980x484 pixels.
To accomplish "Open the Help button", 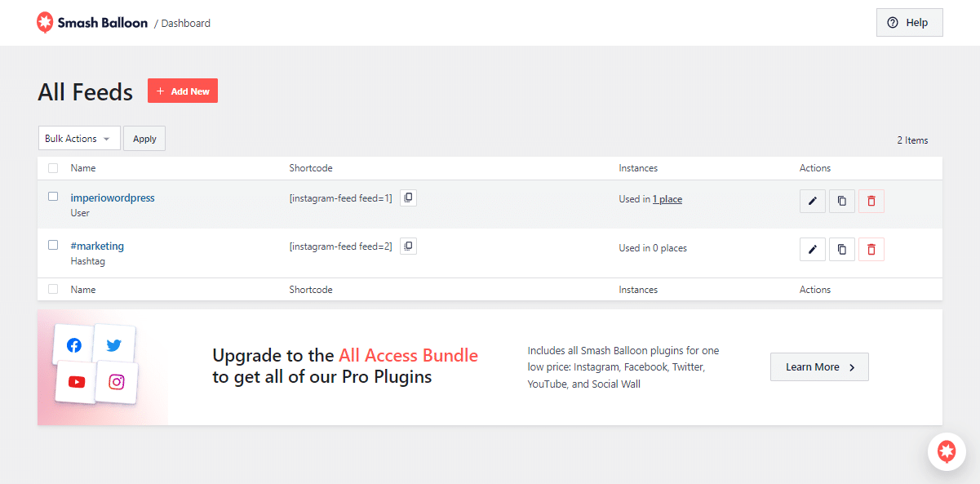I will coord(909,23).
